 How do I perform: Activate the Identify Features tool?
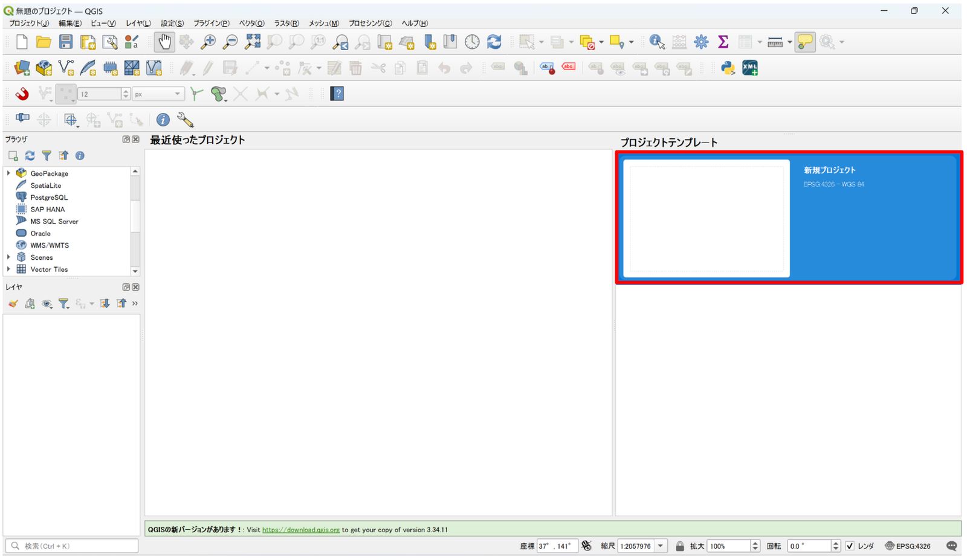coord(657,42)
